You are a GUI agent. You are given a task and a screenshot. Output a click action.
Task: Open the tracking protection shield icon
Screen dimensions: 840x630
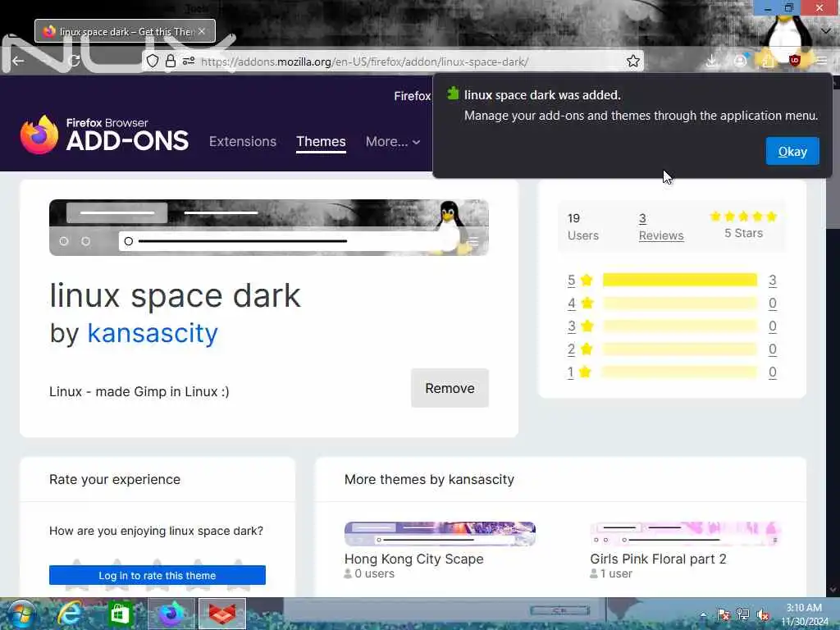(153, 61)
